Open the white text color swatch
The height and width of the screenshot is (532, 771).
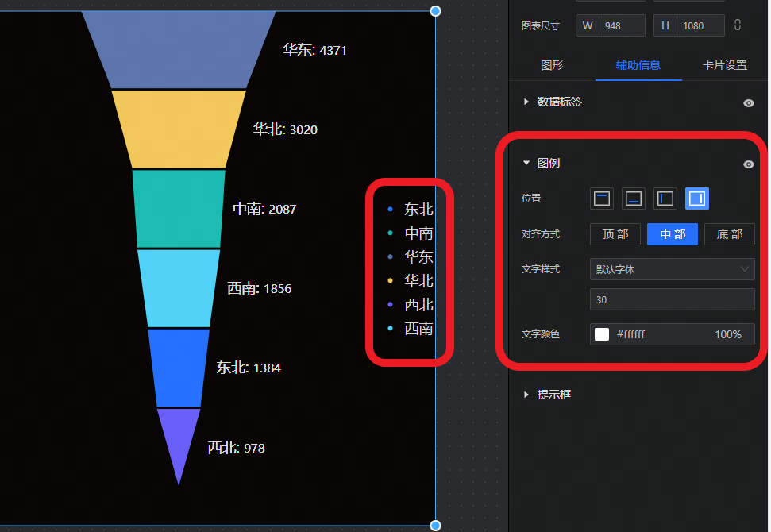[x=602, y=334]
